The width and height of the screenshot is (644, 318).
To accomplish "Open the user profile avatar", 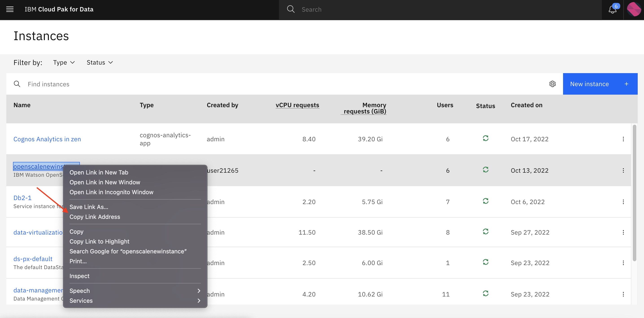I will (x=634, y=9).
